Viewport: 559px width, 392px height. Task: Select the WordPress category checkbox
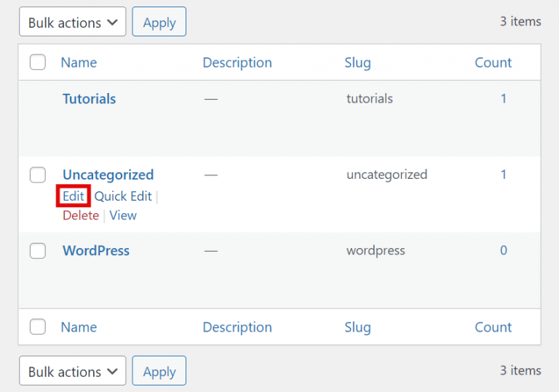[38, 250]
